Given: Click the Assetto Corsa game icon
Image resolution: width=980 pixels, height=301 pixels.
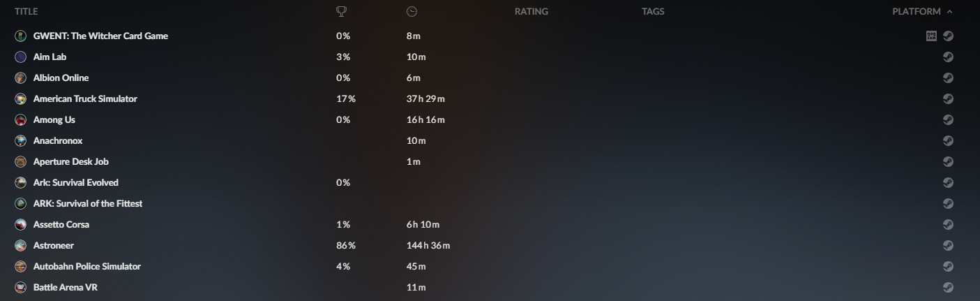Looking at the screenshot, I should point(20,225).
